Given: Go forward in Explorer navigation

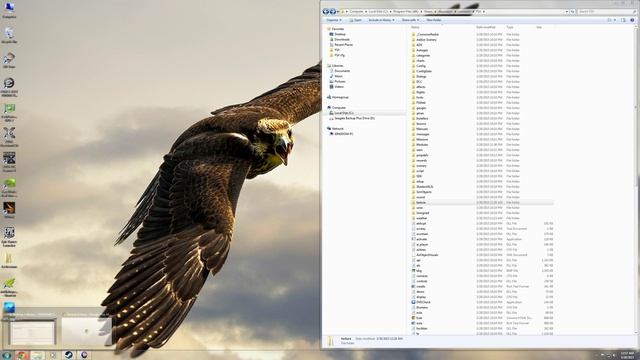Looking at the screenshot, I should click(333, 11).
